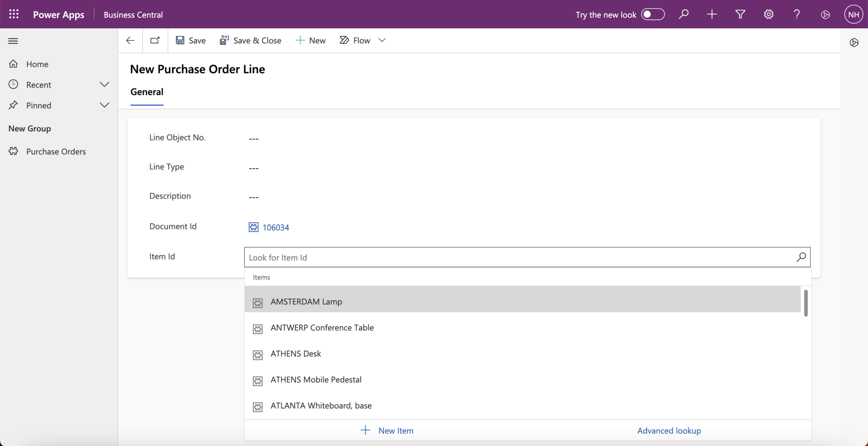Image resolution: width=868 pixels, height=446 pixels.
Task: Expand the Recent section chevron
Action: coord(104,85)
